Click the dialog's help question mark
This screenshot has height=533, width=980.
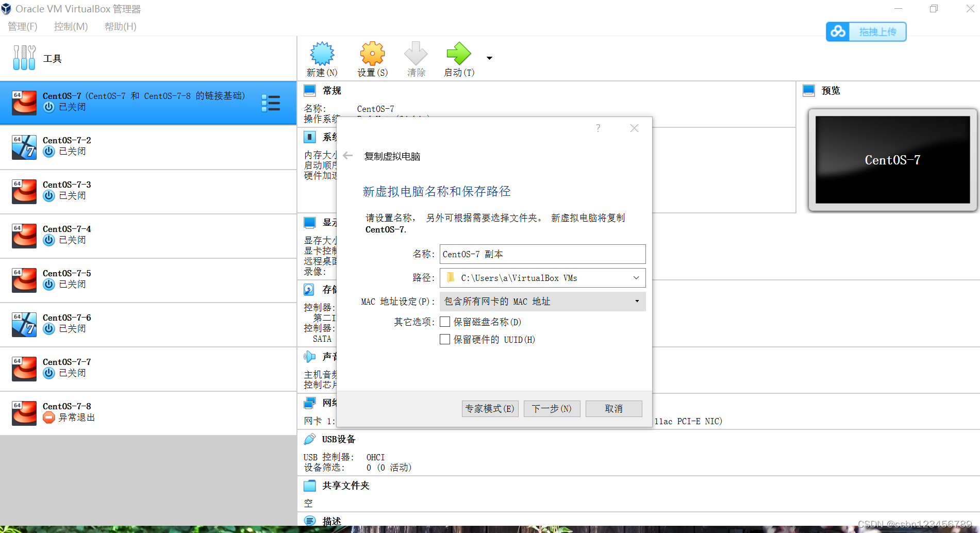pos(598,128)
